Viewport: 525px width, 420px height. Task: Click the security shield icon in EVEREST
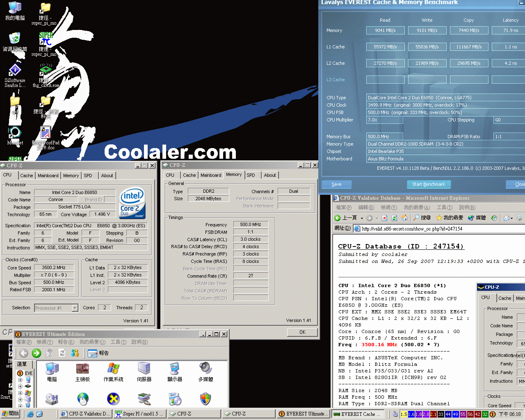[x=205, y=399]
